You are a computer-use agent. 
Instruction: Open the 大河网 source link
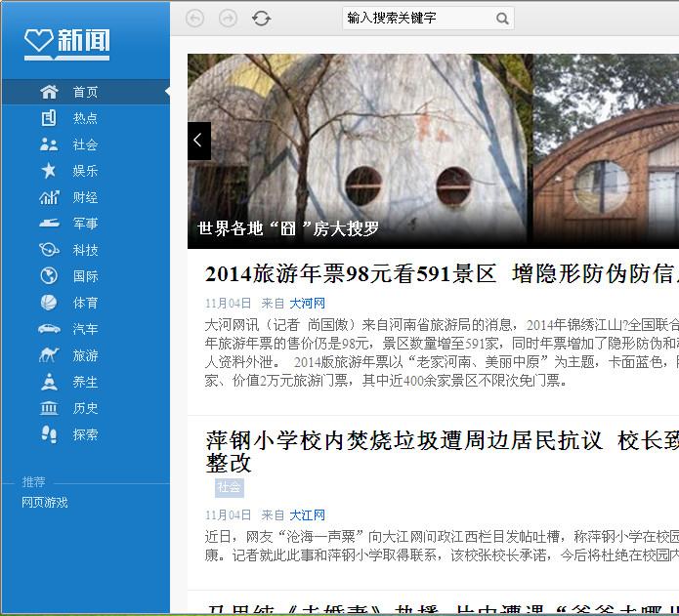(x=307, y=304)
